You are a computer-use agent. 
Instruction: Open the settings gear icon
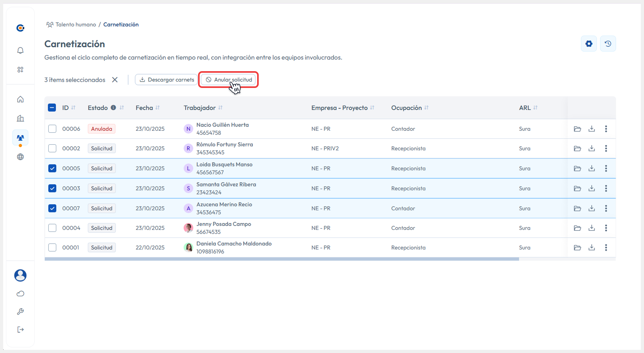[x=589, y=44]
